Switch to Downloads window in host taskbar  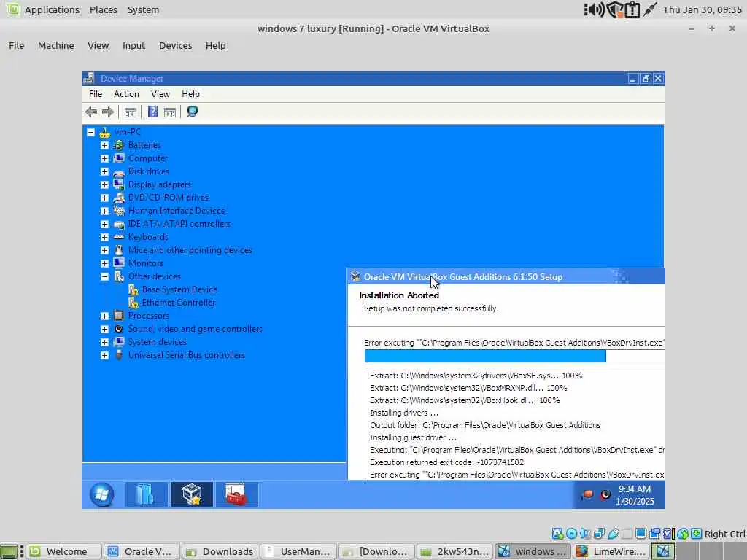pyautogui.click(x=220, y=551)
